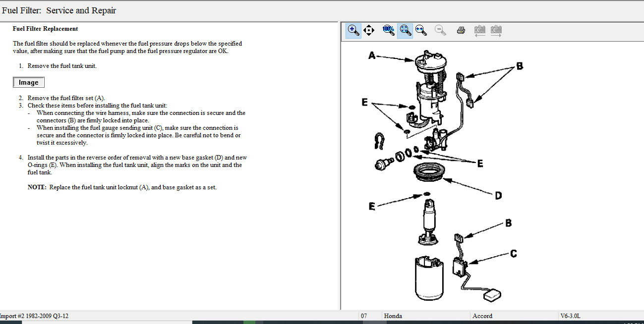Click the Accord model field in status bar

[482, 316]
